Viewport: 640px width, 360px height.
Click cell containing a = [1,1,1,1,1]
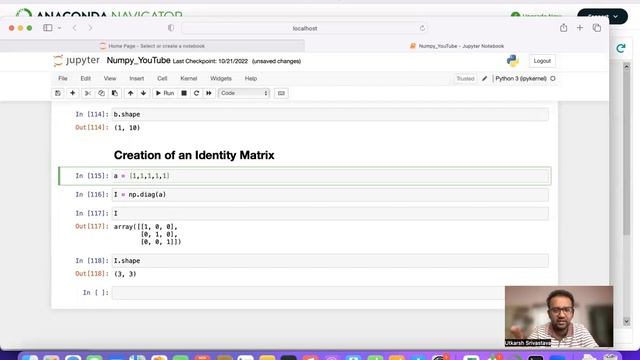330,176
